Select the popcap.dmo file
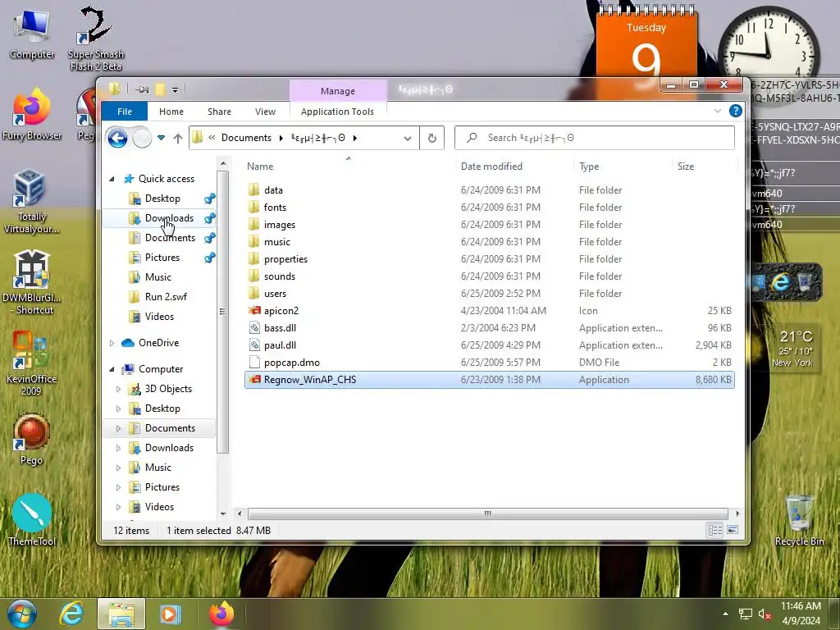This screenshot has height=630, width=840. click(489, 363)
